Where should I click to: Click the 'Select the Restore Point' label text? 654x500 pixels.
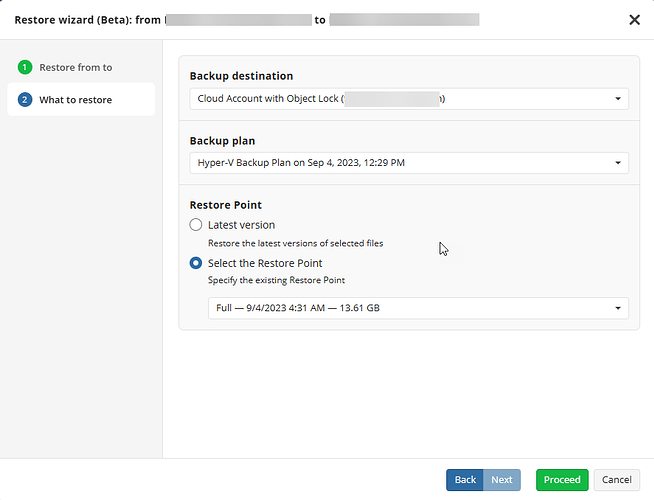pyautogui.click(x=265, y=263)
